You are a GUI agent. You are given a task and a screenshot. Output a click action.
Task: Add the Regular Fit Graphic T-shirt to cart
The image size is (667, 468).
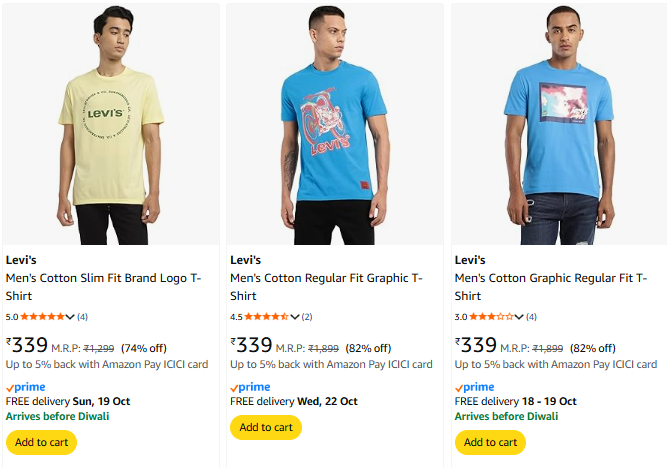(266, 427)
